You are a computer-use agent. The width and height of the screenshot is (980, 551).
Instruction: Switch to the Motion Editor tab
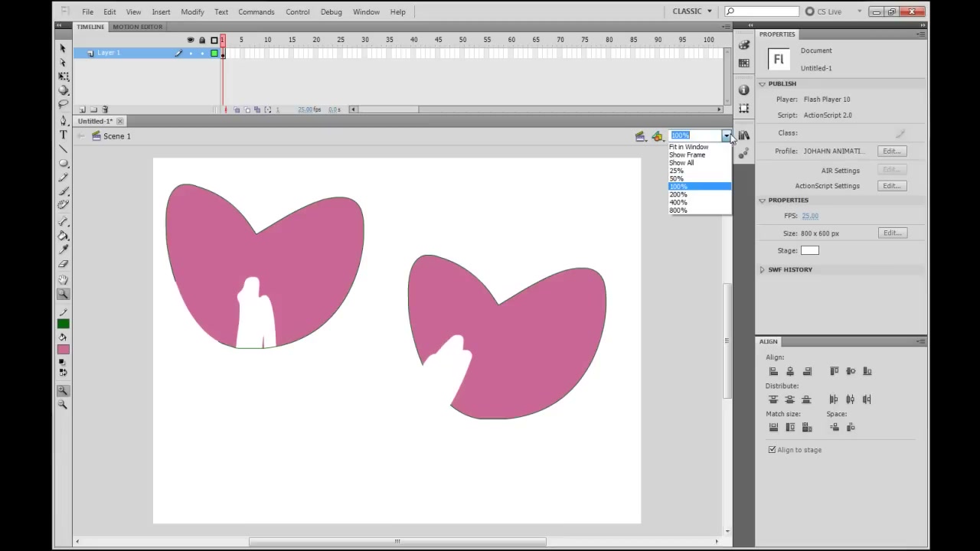pyautogui.click(x=137, y=27)
